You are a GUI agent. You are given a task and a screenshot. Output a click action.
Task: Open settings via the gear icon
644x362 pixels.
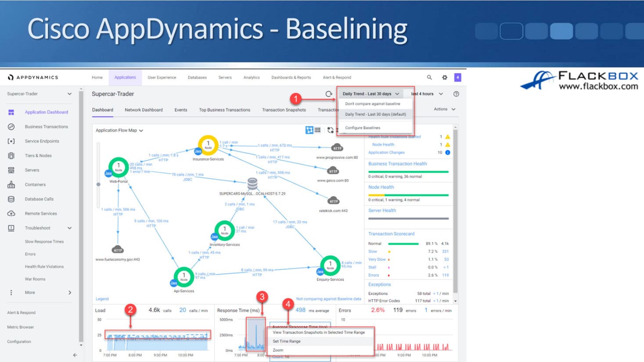[x=444, y=77]
